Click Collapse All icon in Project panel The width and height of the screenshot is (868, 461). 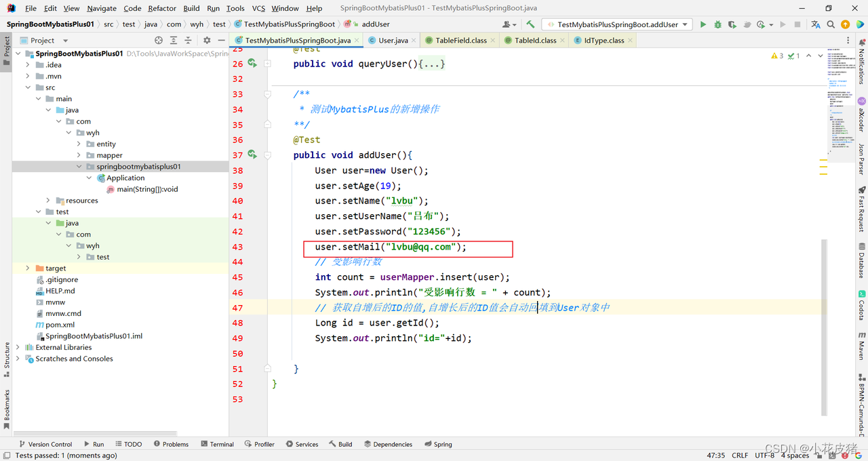click(x=188, y=41)
